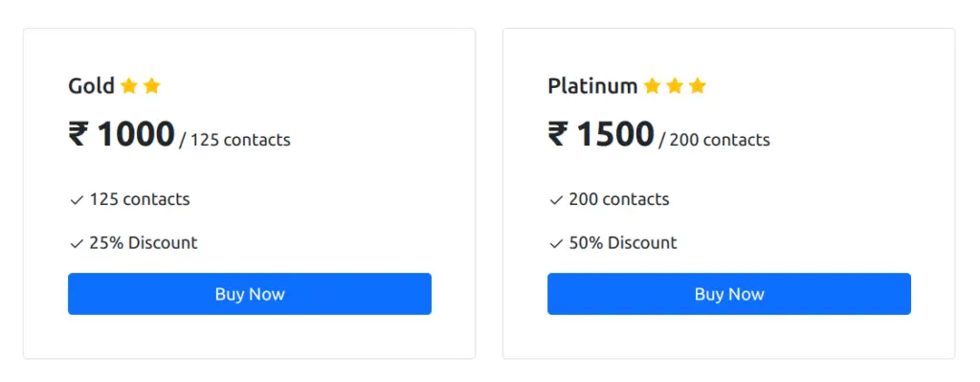Select the 200 contacts feature text
Screen dimensions: 980x382
pyautogui.click(x=619, y=199)
